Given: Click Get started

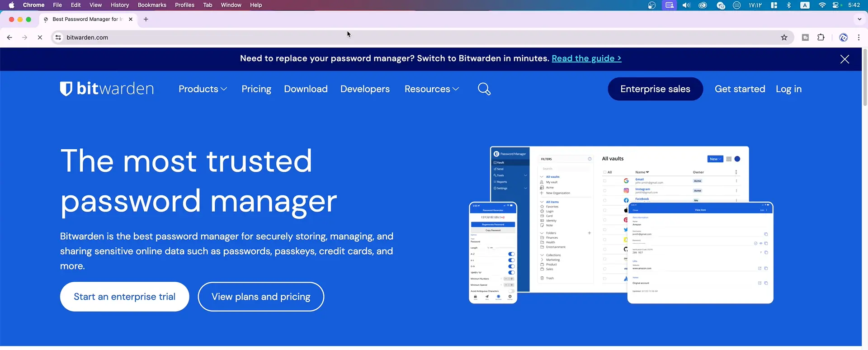Looking at the screenshot, I should point(740,89).
